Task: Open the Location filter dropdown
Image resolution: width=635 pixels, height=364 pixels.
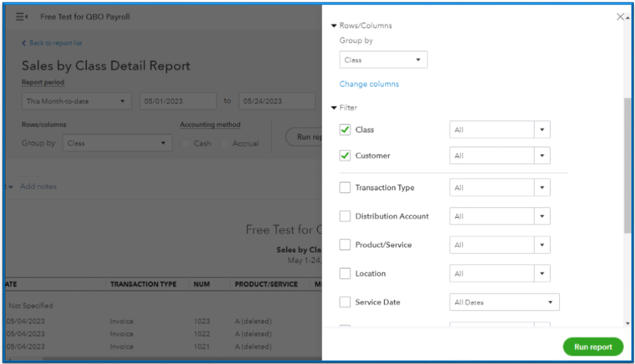Action: (x=542, y=273)
